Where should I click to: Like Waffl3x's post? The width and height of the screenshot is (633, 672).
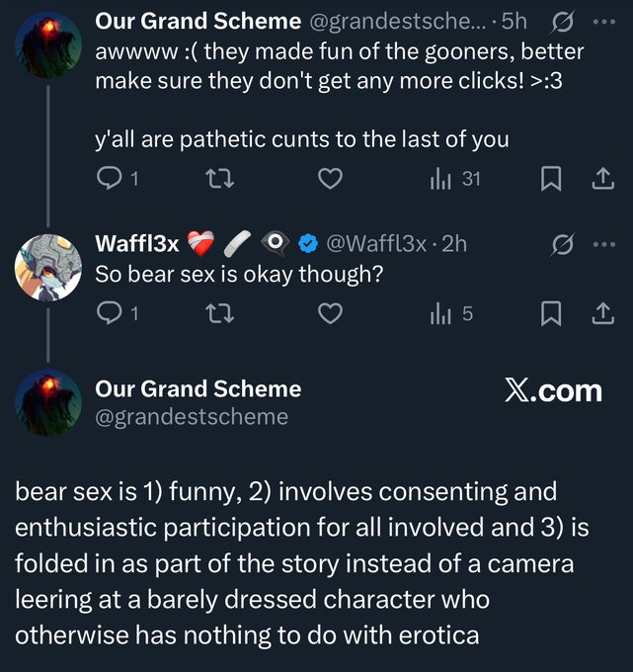click(x=333, y=313)
